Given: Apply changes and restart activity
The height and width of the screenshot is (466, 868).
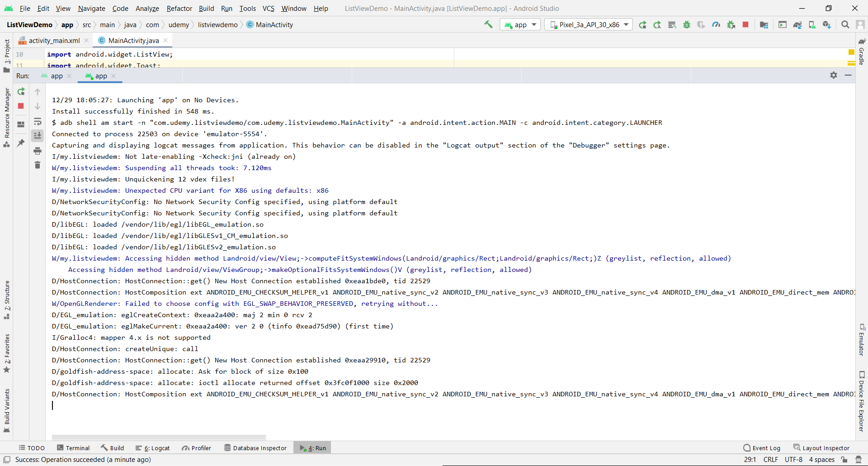Looking at the screenshot, I should pos(657,24).
